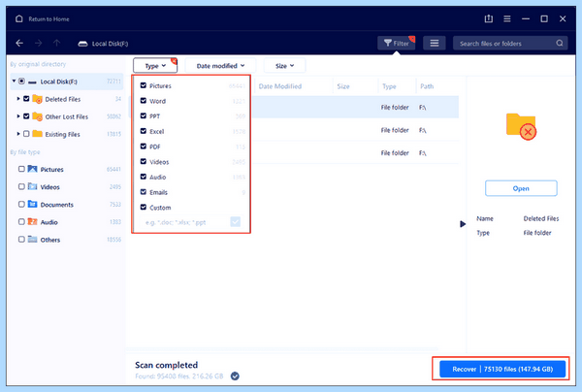Uncheck Pictures in the Type filter list
This screenshot has height=392, width=582.
[144, 85]
